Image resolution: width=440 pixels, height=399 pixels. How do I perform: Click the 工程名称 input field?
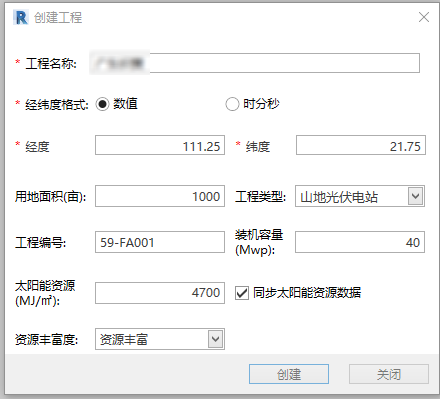point(254,63)
